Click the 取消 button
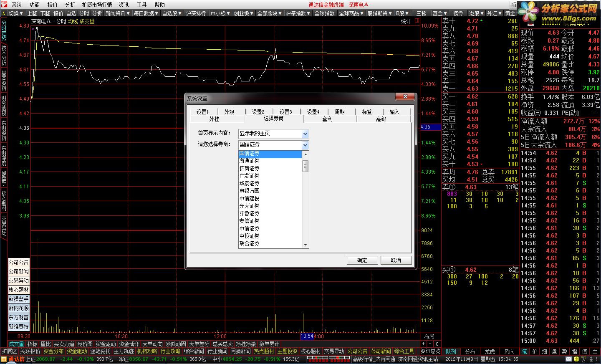This screenshot has height=364, width=601. (396, 260)
